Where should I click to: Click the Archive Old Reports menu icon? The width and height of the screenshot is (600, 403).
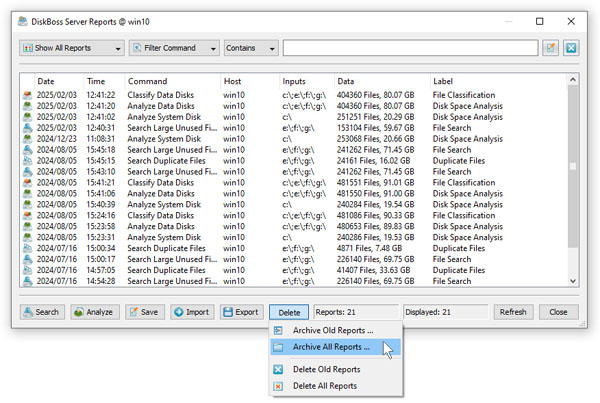278,330
